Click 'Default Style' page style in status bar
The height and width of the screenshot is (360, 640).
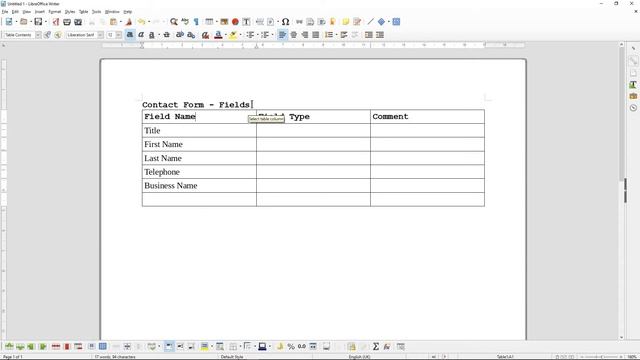232,357
